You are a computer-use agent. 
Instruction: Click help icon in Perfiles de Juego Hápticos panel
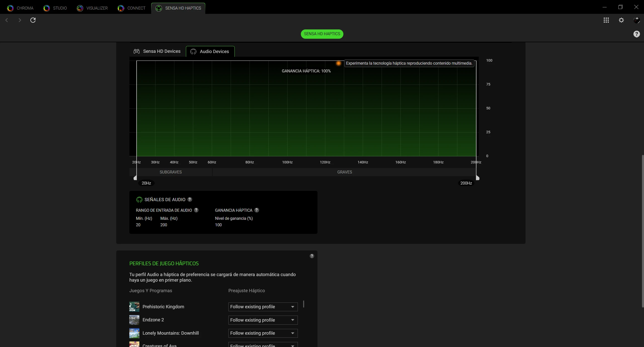[312, 256]
